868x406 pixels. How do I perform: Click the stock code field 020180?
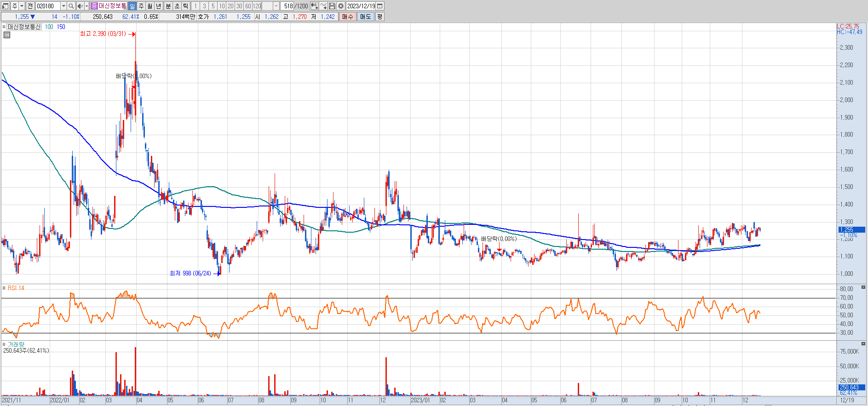tap(48, 6)
